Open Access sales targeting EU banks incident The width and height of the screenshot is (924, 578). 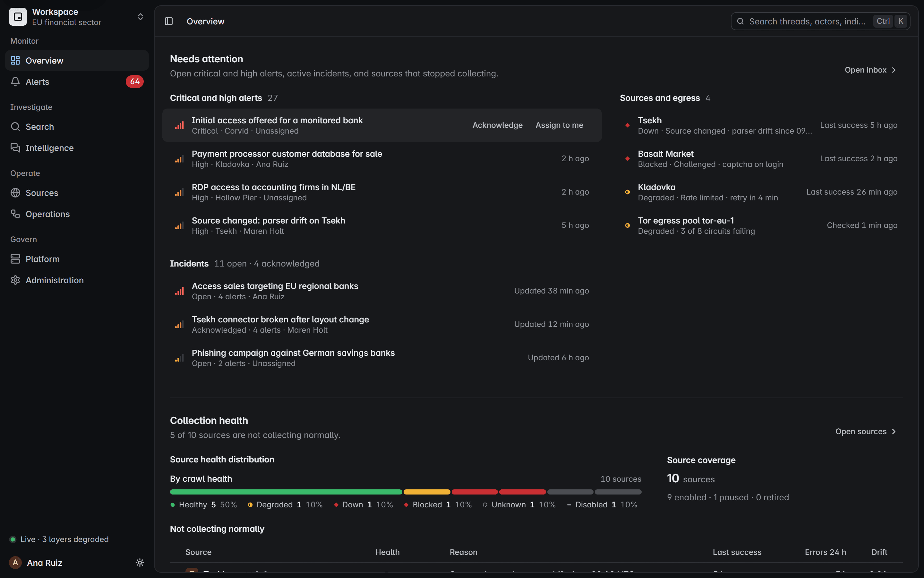[382, 291]
